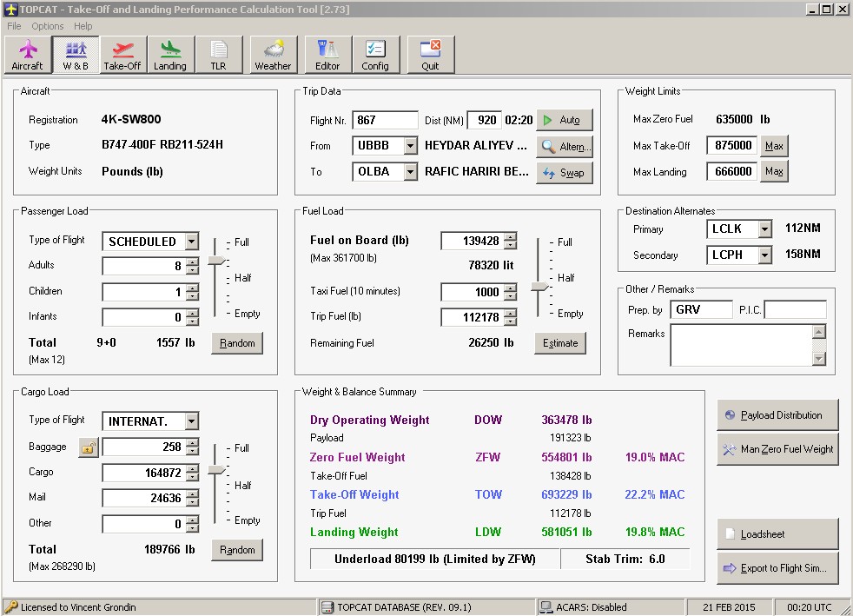Open the To airport OLBA dropdown
This screenshot has height=616, width=853.
click(411, 172)
